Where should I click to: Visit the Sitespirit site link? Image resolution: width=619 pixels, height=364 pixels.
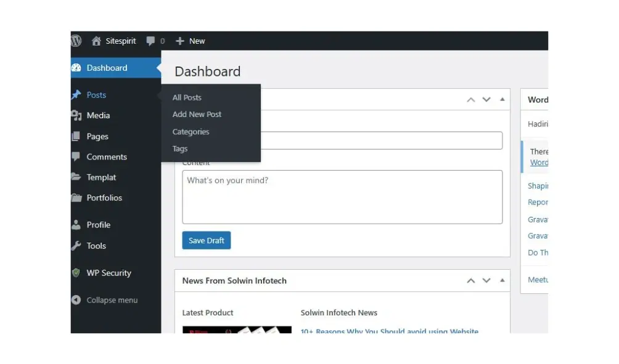click(x=120, y=41)
